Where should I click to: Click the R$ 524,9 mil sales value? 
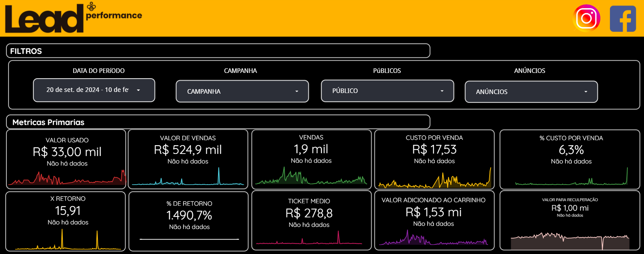click(x=188, y=150)
